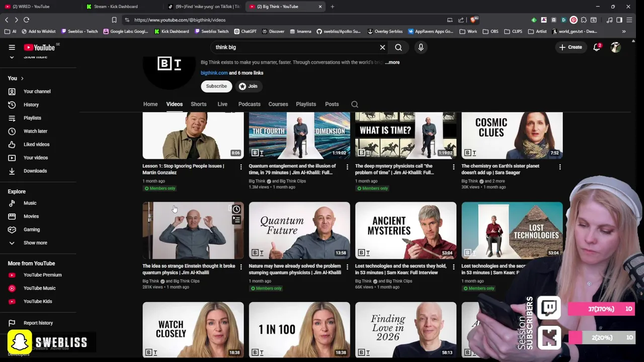This screenshot has height=362, width=644.
Task: Open account avatar menu
Action: point(615,47)
